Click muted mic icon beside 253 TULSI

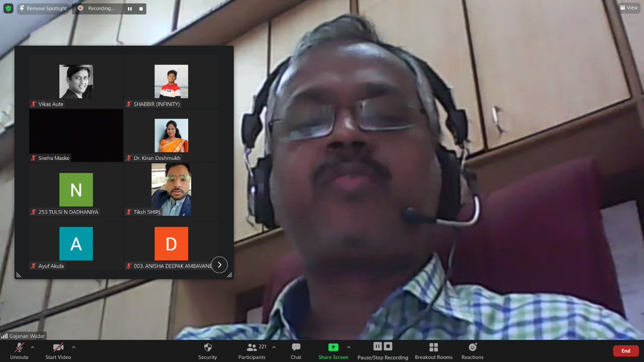point(34,212)
